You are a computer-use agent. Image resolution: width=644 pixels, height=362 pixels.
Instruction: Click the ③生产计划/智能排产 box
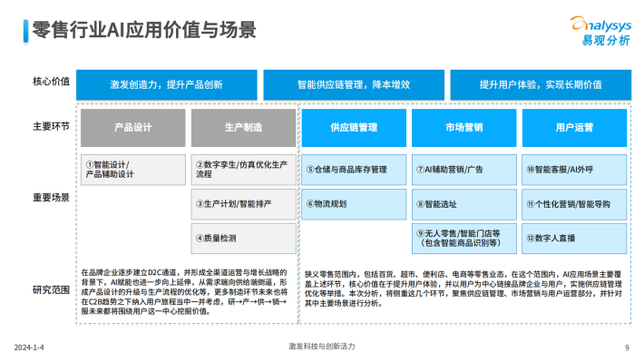click(x=244, y=204)
